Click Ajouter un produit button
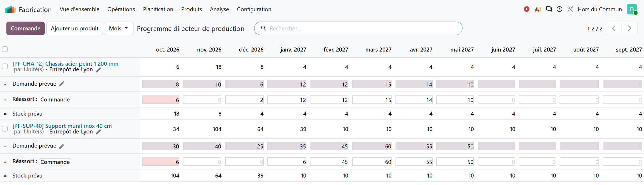Image resolution: width=644 pixels, height=185 pixels. click(x=74, y=28)
